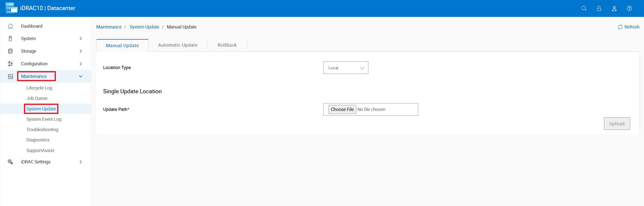The height and width of the screenshot is (206, 644).
Task: Collapse the Maintenance menu chevron
Action: tap(81, 76)
